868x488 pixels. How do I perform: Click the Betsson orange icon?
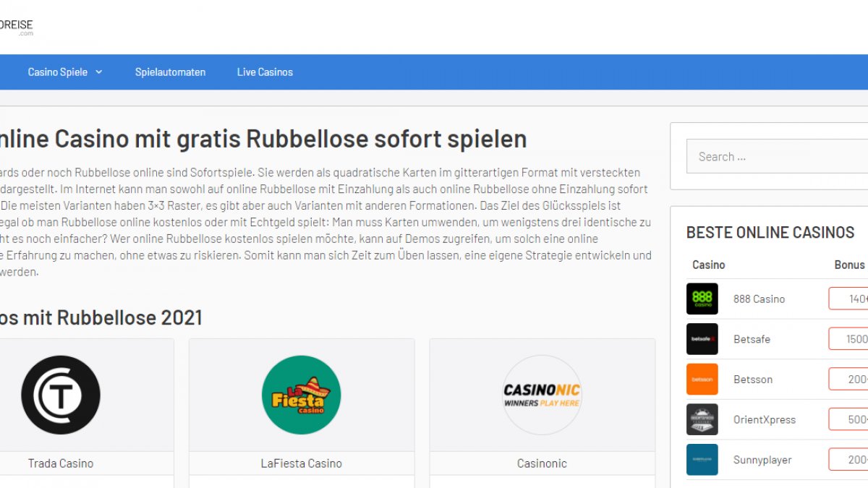coord(702,380)
